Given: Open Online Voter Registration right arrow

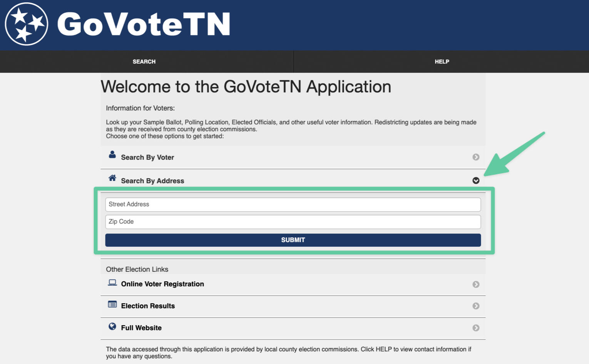Looking at the screenshot, I should pyautogui.click(x=476, y=284).
